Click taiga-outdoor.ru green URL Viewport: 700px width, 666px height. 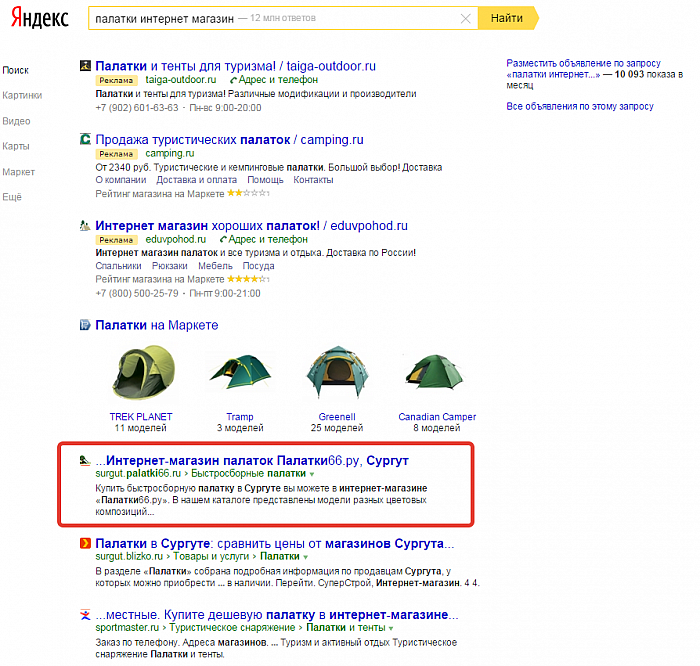click(x=181, y=80)
